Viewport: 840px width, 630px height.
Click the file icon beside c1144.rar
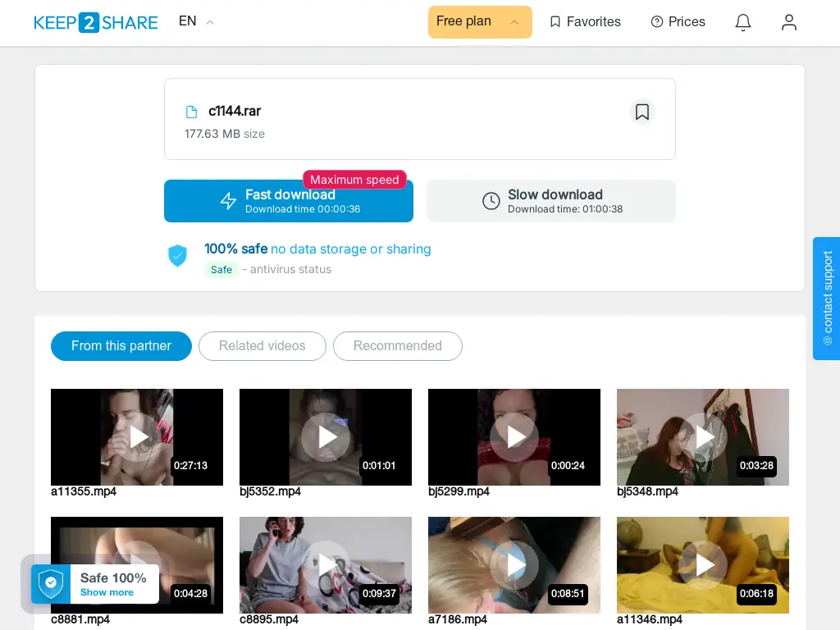pos(191,112)
